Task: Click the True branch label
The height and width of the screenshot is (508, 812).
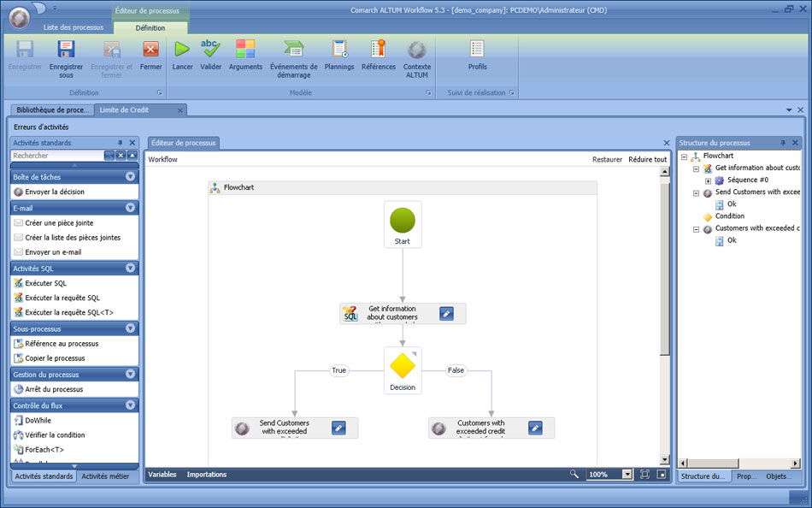Action: coord(338,370)
